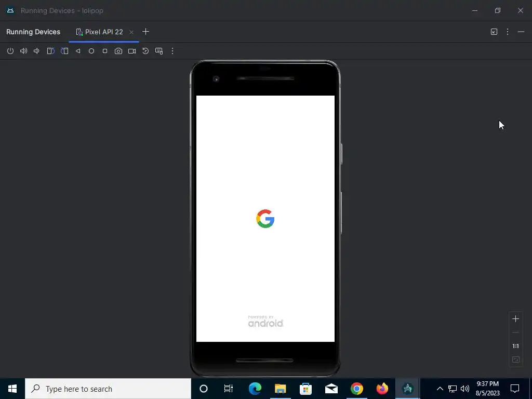Close the Pixel API 22 tab
Viewport: 532px width, 399px height.
pos(131,32)
